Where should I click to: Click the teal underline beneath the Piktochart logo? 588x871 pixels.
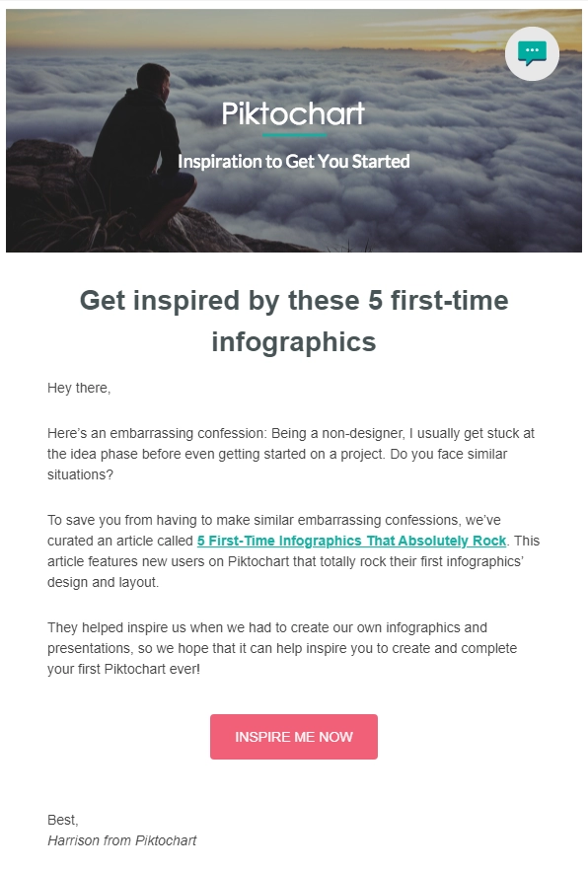[x=293, y=136]
